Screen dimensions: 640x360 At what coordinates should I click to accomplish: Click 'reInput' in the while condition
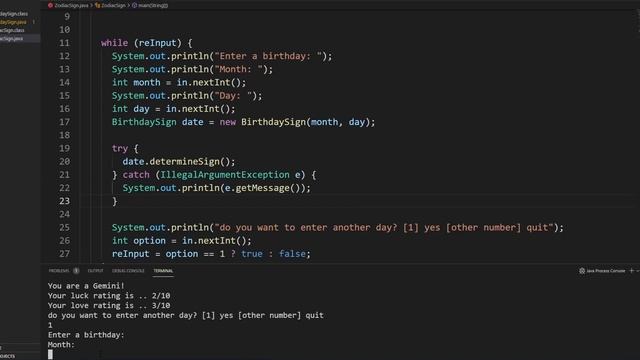[x=157, y=43]
